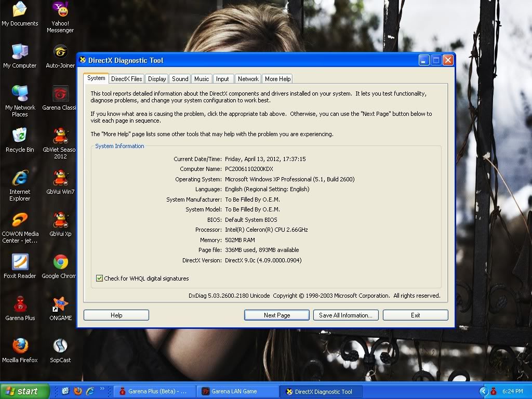Click the Help button
532x399 pixels.
click(116, 315)
